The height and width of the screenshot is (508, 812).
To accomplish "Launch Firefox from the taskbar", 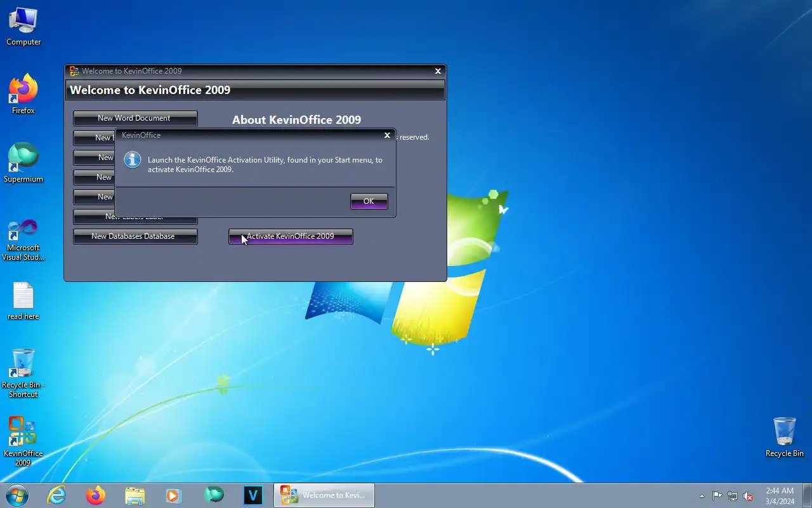I will (96, 495).
